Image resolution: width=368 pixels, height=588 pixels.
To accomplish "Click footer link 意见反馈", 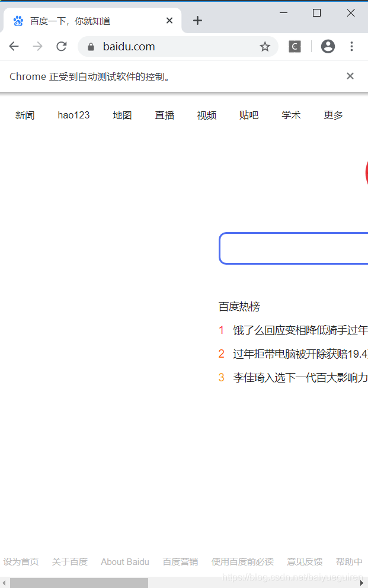I will point(305,562).
